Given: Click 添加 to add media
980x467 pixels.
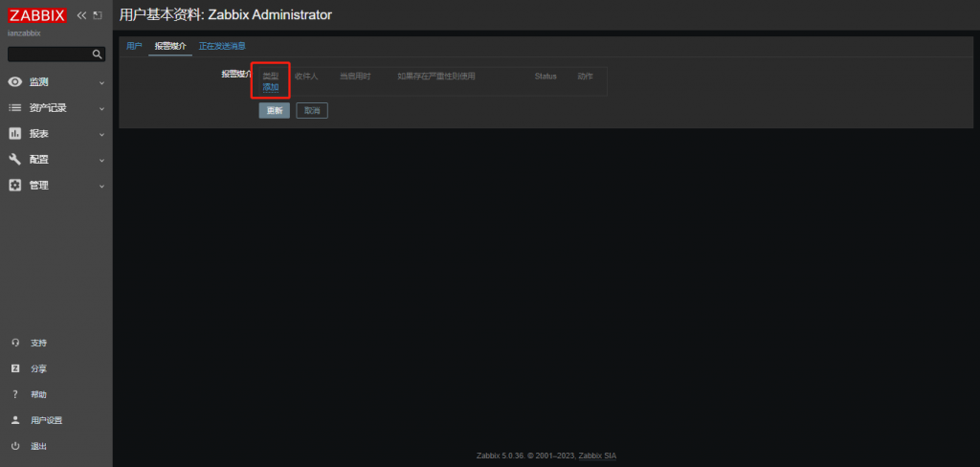Looking at the screenshot, I should (x=271, y=87).
